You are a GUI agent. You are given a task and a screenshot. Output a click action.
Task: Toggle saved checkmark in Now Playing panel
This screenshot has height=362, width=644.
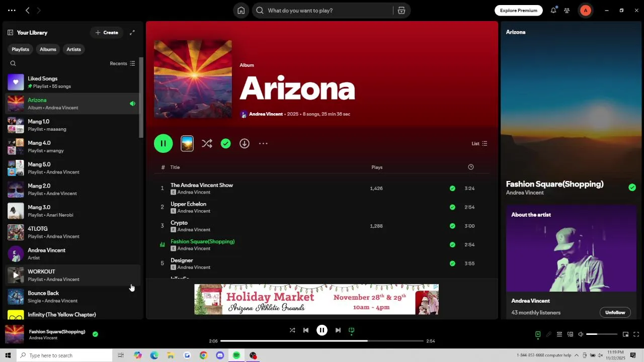click(x=632, y=188)
